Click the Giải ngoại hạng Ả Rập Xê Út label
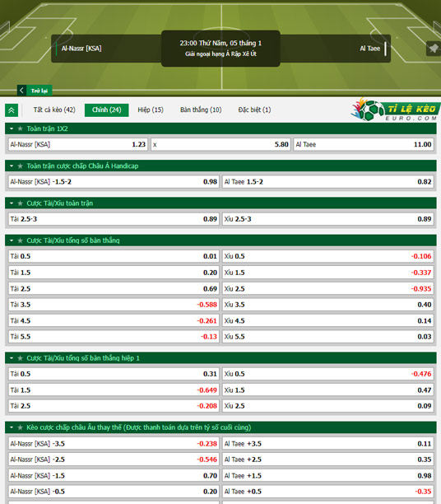This screenshot has height=504, width=441. click(220, 54)
